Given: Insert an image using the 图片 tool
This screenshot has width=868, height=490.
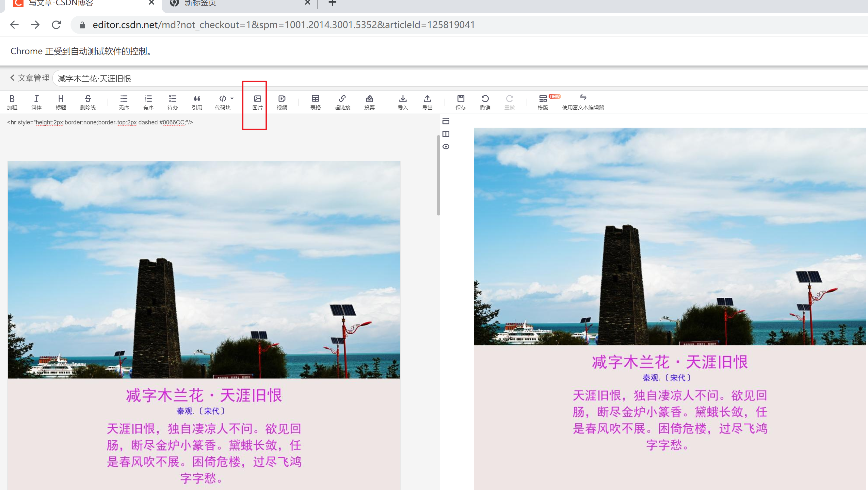Looking at the screenshot, I should tap(257, 102).
